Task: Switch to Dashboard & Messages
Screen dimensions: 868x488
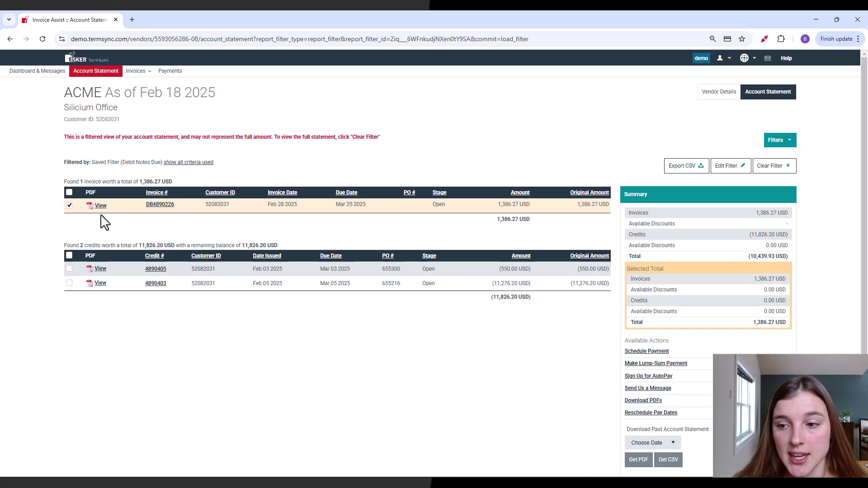Action: pos(37,71)
